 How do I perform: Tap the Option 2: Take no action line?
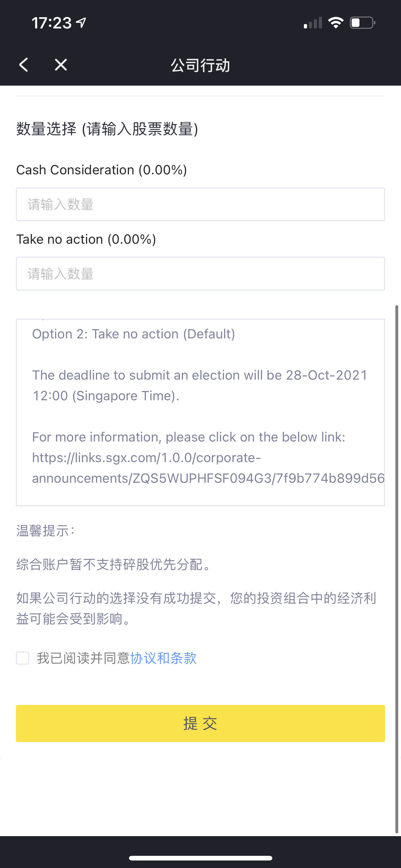[134, 334]
